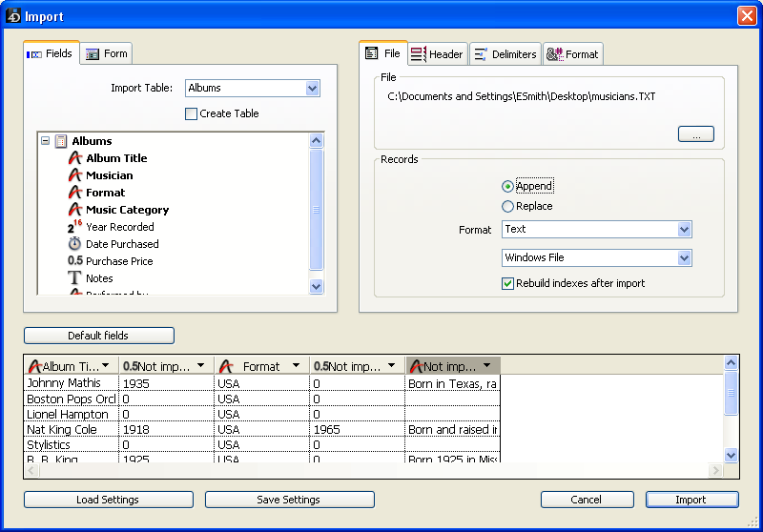
Task: Click the Notes text field icon
Action: pos(75,278)
